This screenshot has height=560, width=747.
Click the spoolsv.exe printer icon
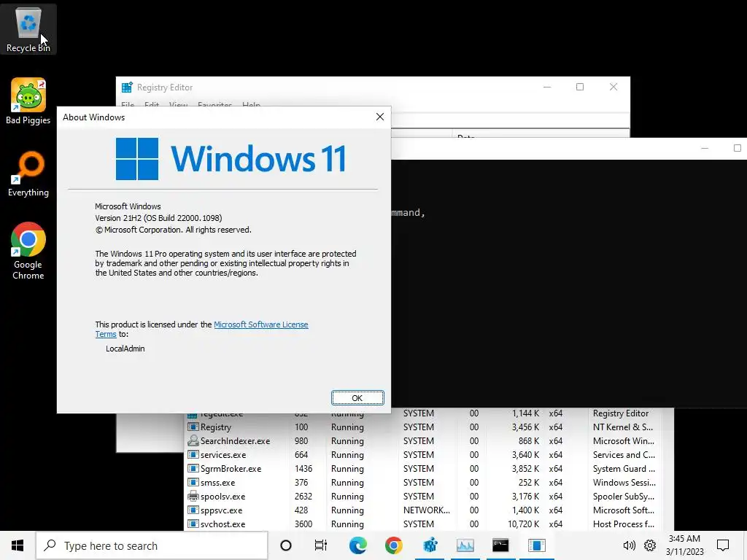193,496
